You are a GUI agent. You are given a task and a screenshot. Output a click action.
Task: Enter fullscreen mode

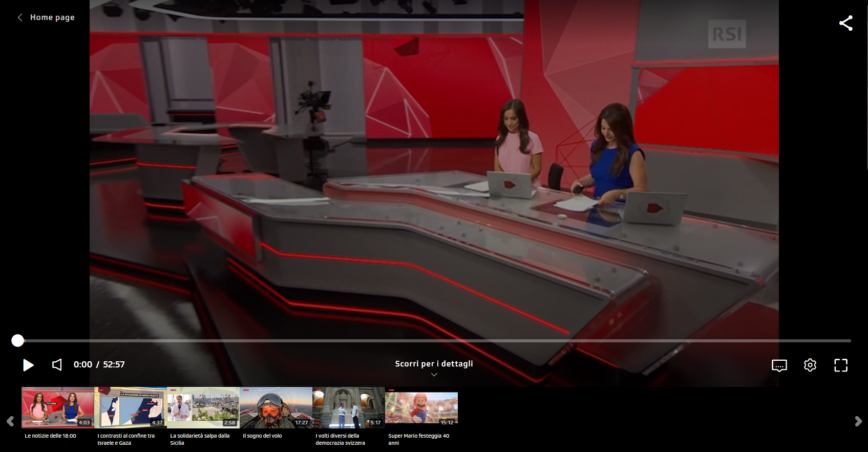point(841,365)
